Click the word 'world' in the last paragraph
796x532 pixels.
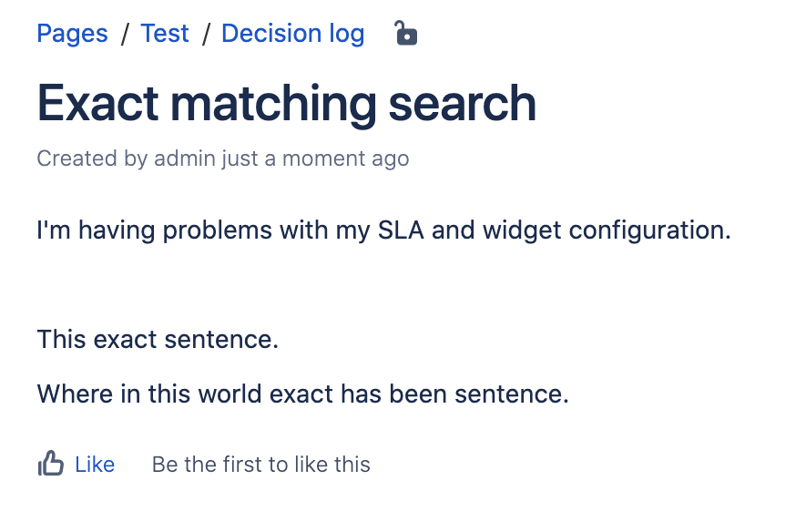click(x=230, y=394)
